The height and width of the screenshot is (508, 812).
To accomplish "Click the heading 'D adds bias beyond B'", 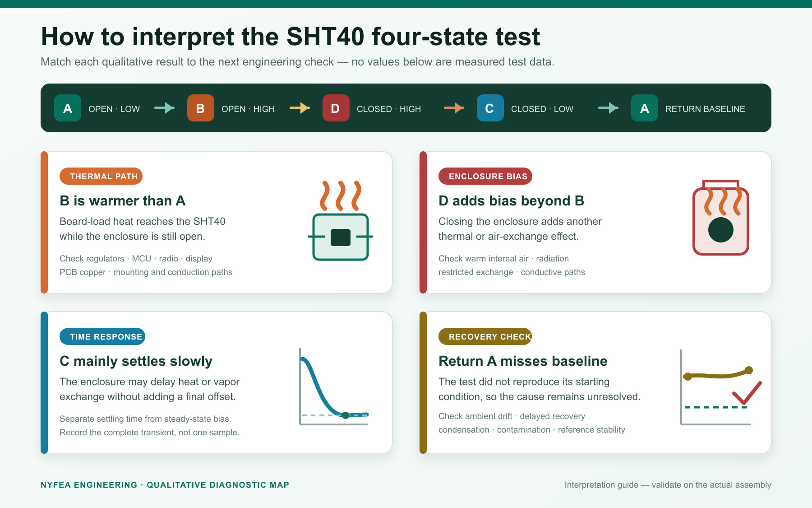I will point(512,200).
